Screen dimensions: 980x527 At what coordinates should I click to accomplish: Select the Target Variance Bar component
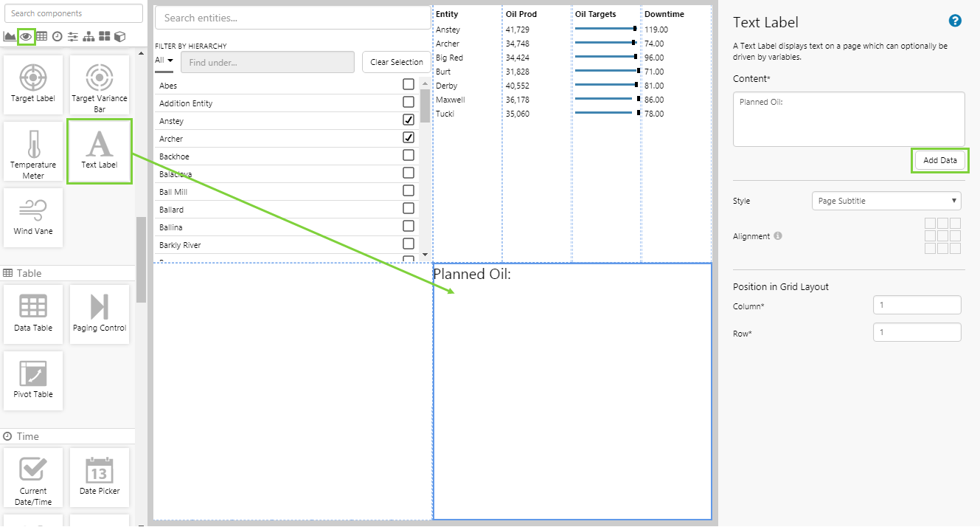pos(100,85)
